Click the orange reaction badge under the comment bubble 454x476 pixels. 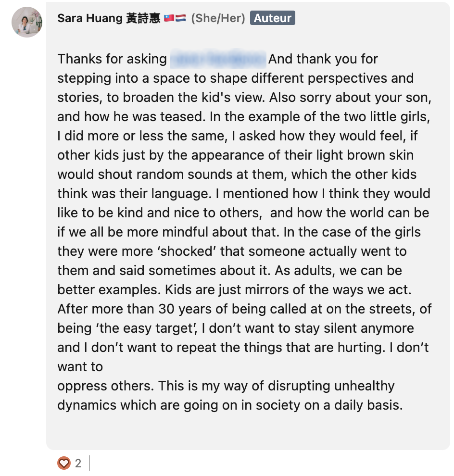(x=63, y=464)
